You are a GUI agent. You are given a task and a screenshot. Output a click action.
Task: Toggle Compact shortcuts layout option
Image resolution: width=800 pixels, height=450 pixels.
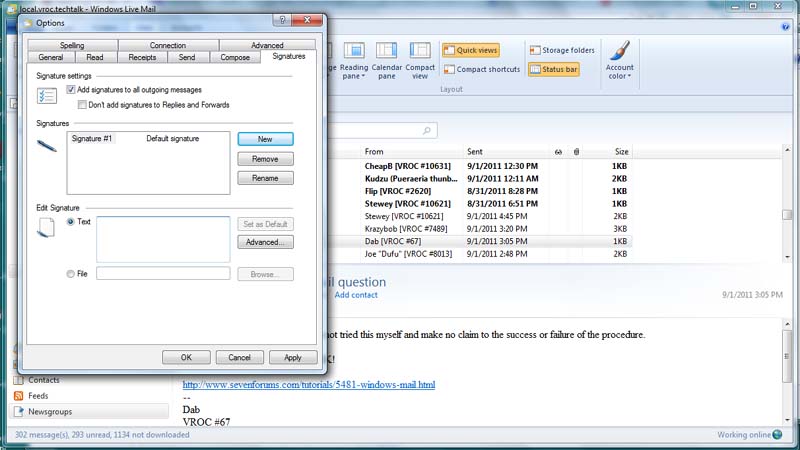click(482, 69)
